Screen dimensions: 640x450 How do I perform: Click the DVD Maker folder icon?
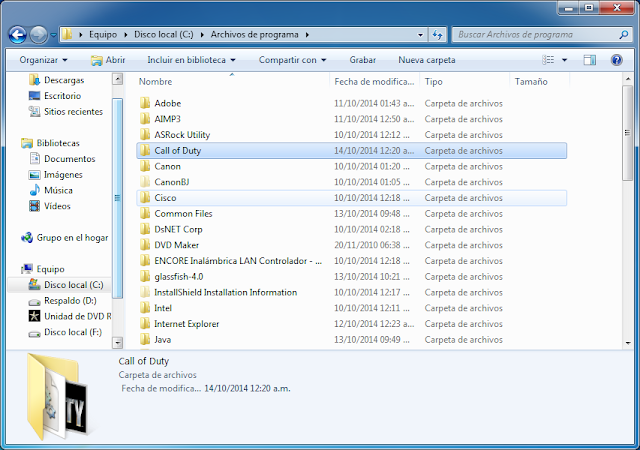point(145,245)
